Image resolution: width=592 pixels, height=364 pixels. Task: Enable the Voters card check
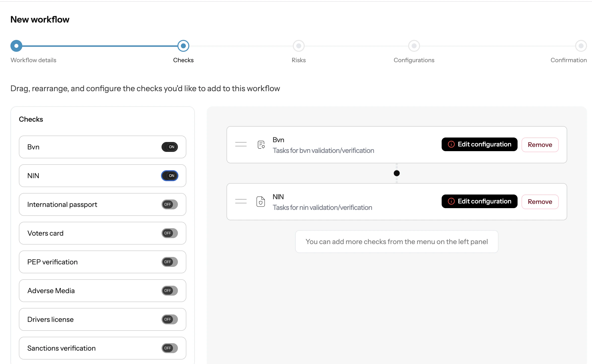tap(169, 233)
